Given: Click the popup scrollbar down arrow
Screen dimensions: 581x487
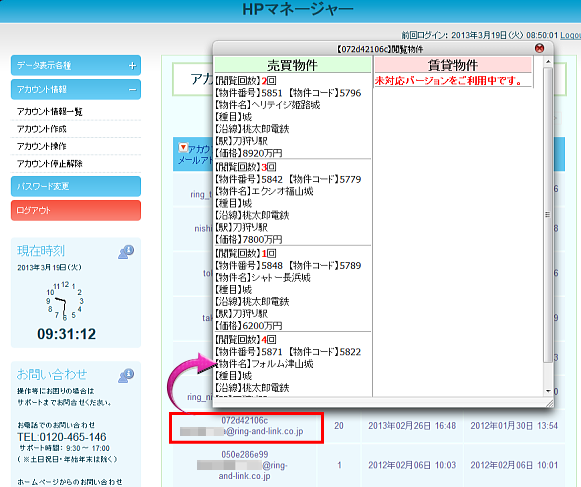Looking at the screenshot, I should pos(548,391).
